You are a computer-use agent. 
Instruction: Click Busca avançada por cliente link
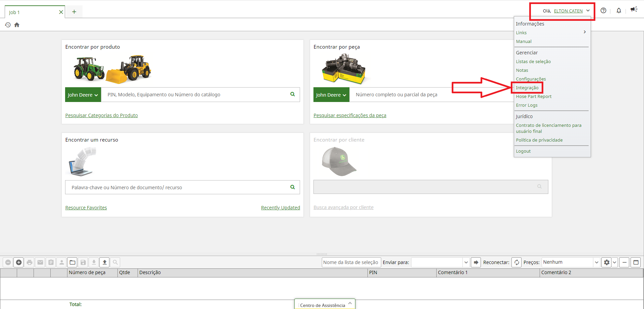343,207
